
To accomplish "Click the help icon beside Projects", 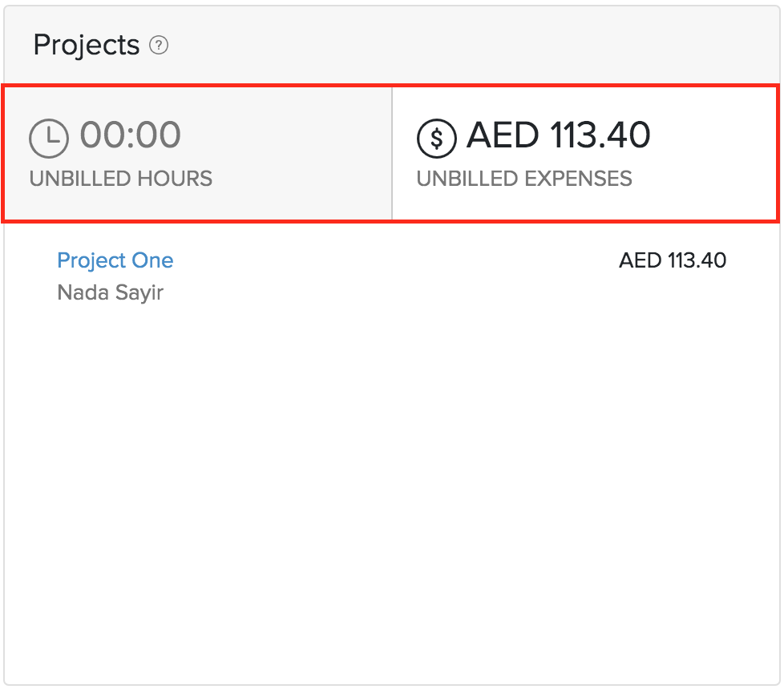I will [x=159, y=46].
